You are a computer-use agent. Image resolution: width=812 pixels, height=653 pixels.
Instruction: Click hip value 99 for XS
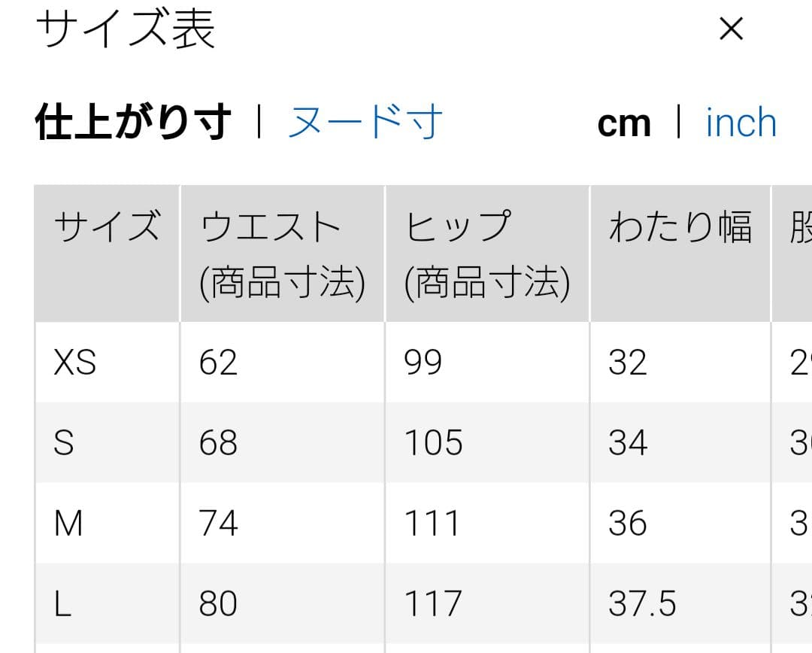pos(423,363)
